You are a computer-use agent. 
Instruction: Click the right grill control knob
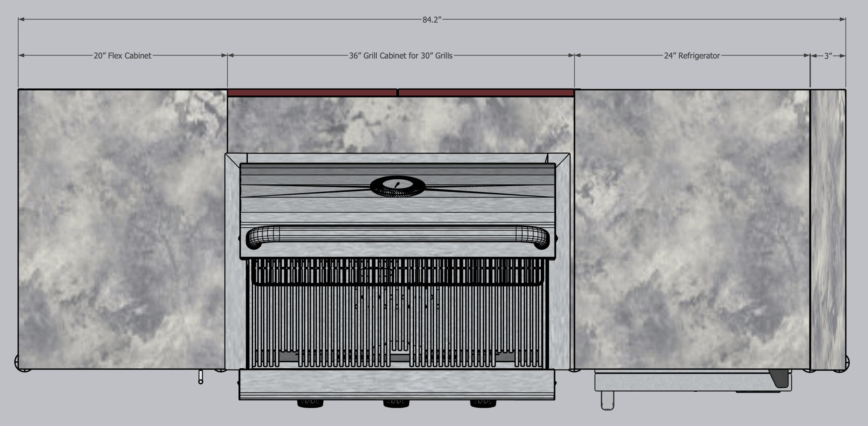point(483,403)
